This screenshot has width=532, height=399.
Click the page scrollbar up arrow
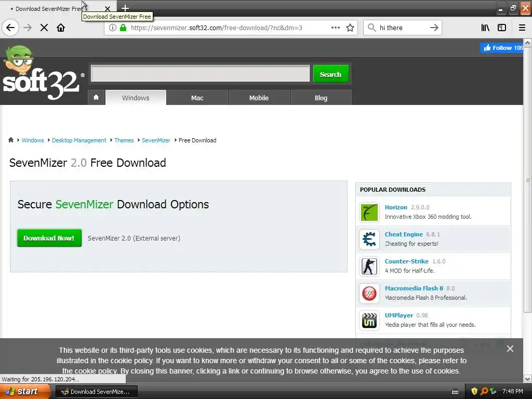point(527,43)
